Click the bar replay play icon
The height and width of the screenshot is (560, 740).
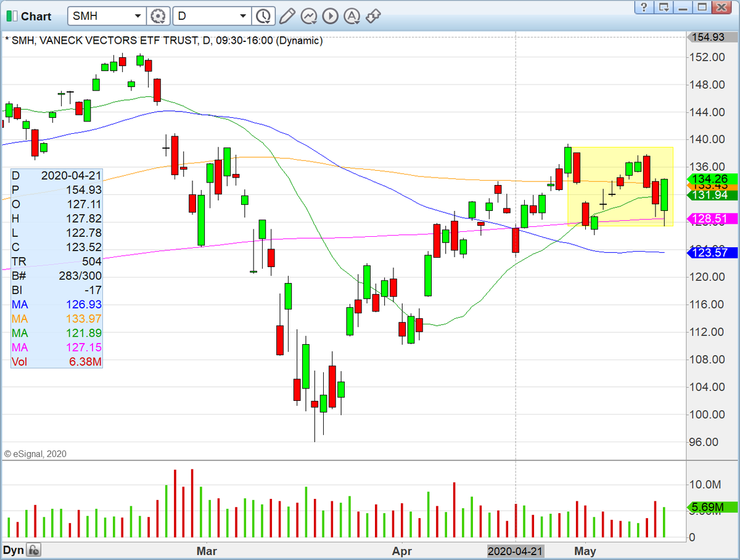tap(330, 16)
